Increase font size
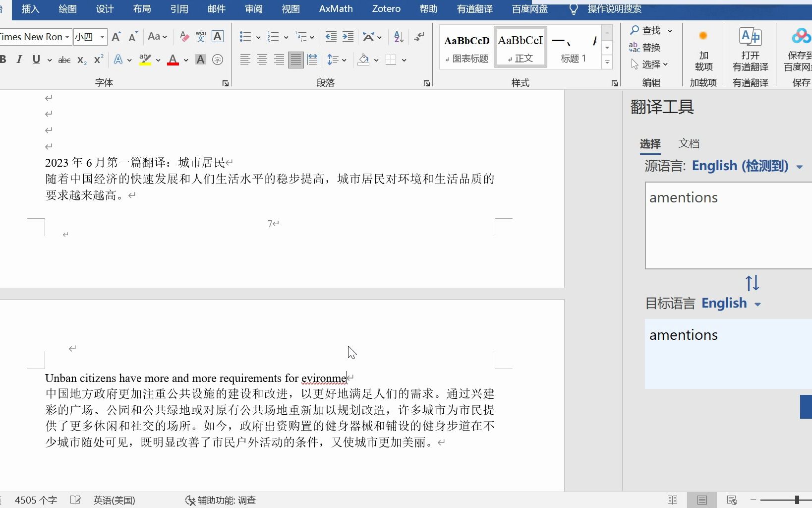Screen dimensions: 812x508 click(116, 37)
